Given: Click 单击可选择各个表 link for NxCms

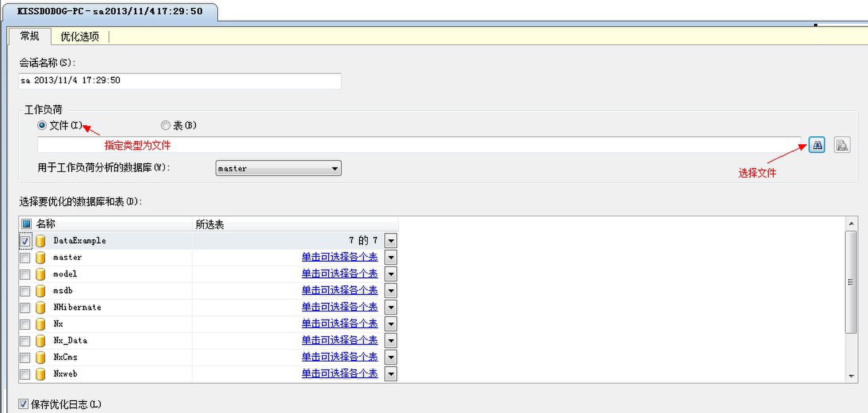Looking at the screenshot, I should (x=340, y=357).
